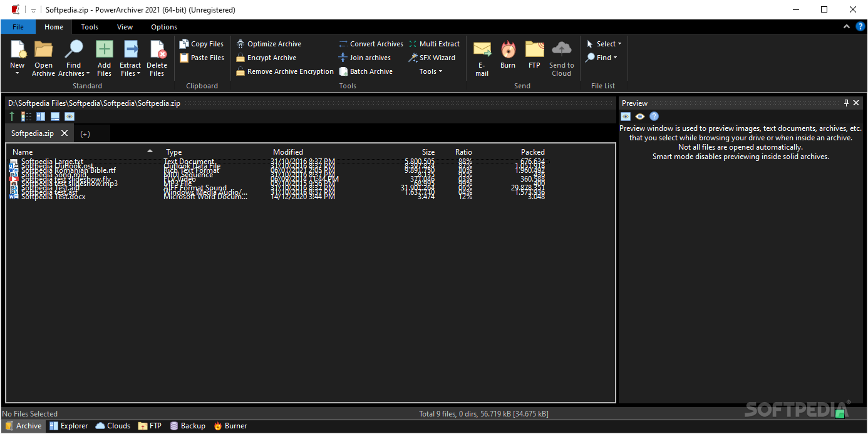
Task: Sort list by Size column header
Action: point(428,152)
